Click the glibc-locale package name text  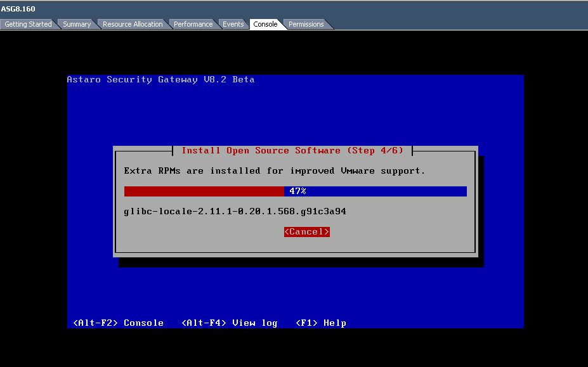pyautogui.click(x=235, y=212)
